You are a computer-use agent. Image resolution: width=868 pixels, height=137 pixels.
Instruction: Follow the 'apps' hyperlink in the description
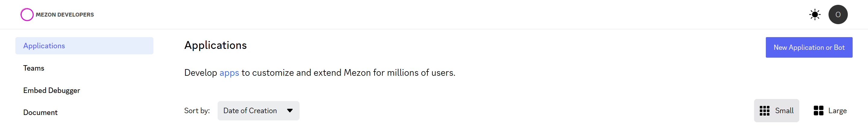point(229,73)
